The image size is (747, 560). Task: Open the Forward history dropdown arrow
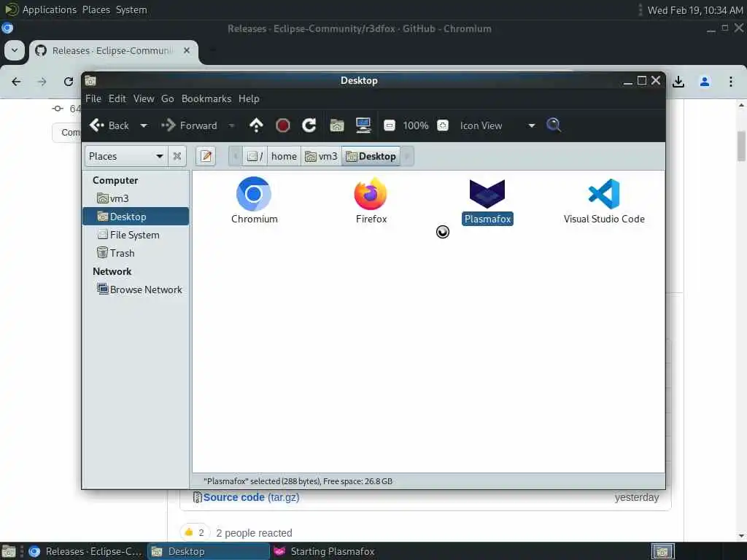coord(231,125)
